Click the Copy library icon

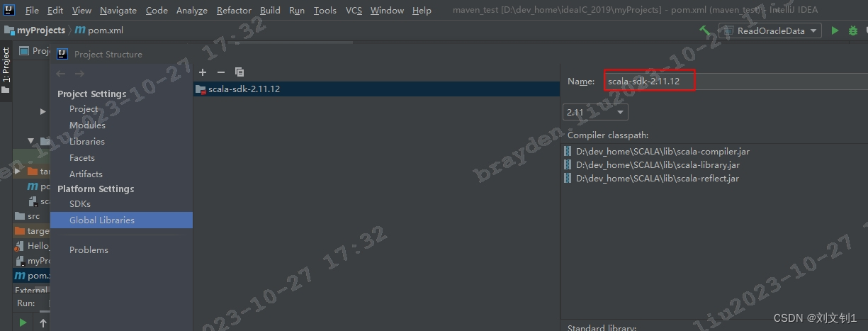pyautogui.click(x=239, y=72)
